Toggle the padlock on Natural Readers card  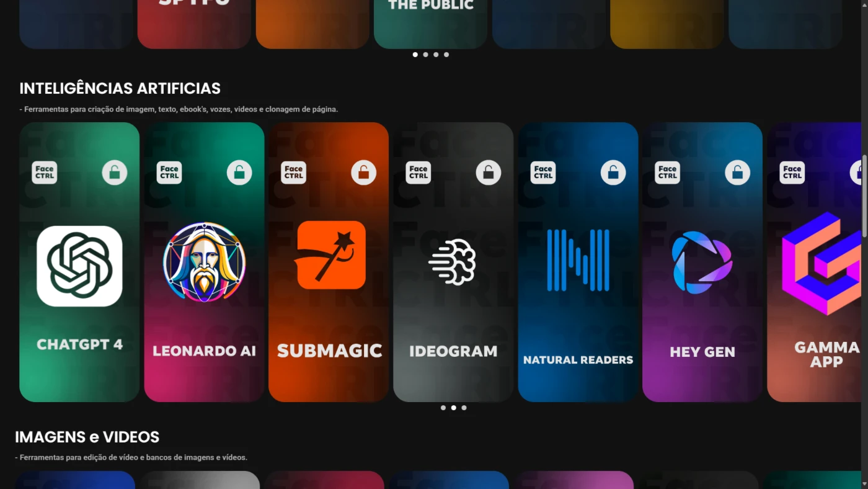(613, 173)
